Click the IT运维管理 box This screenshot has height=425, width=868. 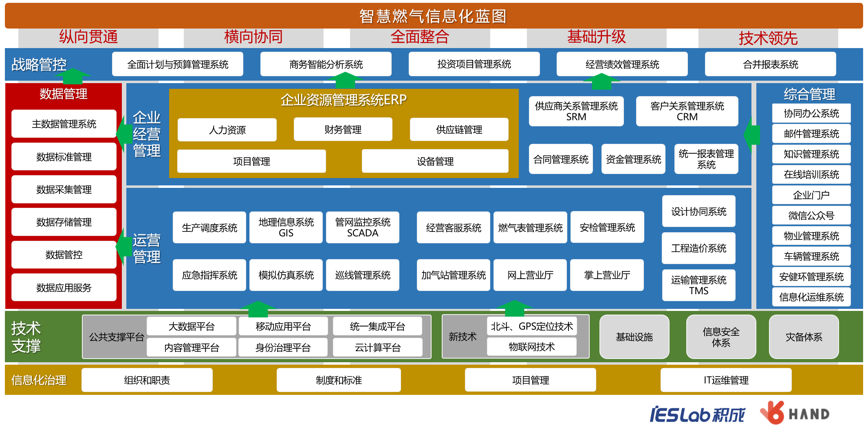(x=725, y=380)
